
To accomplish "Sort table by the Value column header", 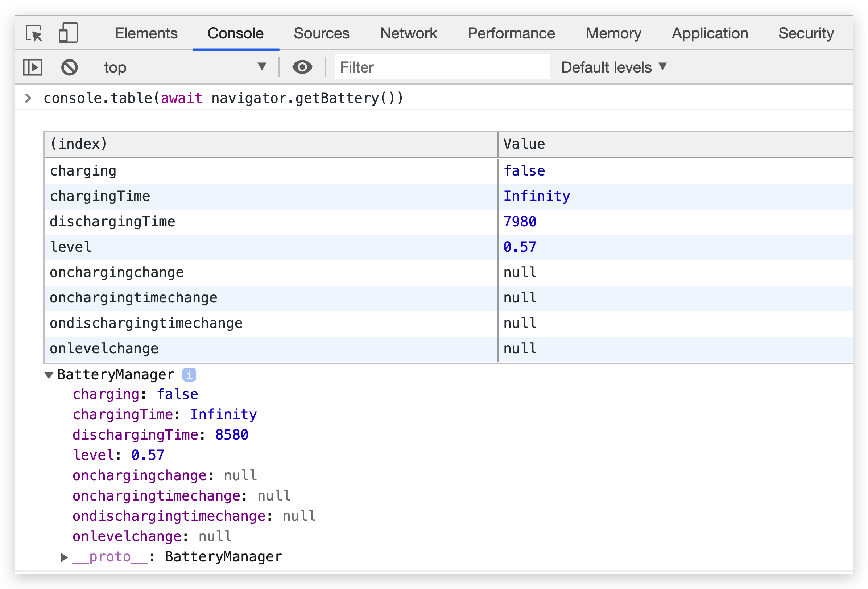I will (x=674, y=144).
